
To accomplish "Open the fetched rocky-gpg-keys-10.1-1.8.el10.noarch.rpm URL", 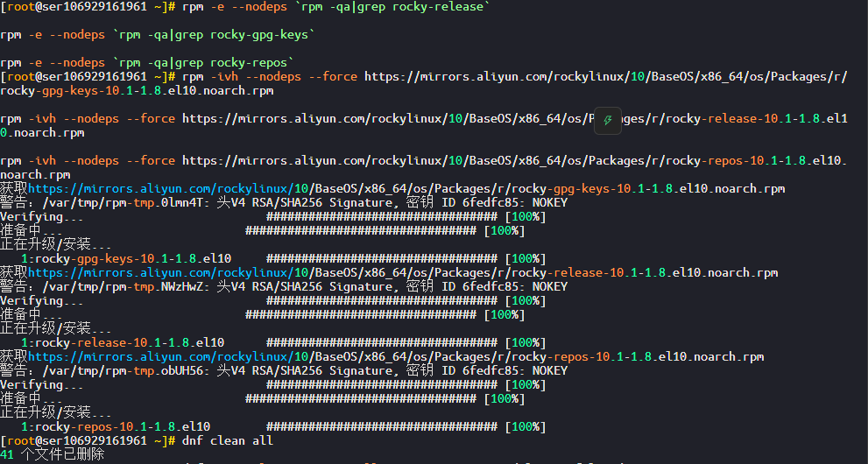I will tap(406, 188).
